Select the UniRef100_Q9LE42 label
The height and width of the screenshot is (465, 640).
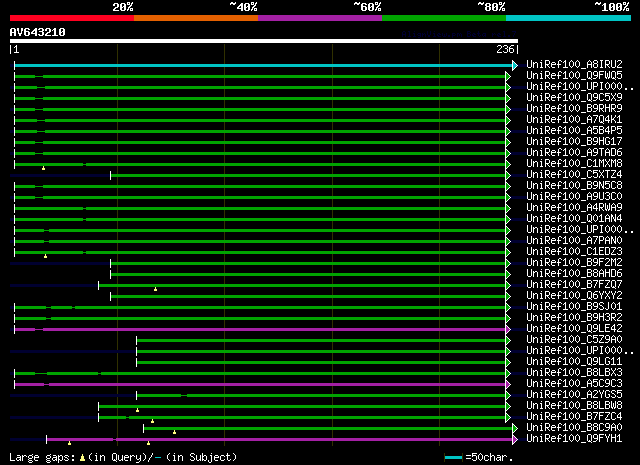pos(574,328)
